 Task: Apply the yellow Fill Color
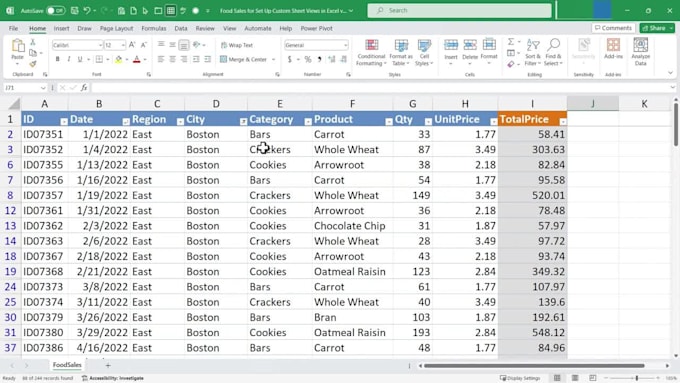tap(118, 59)
